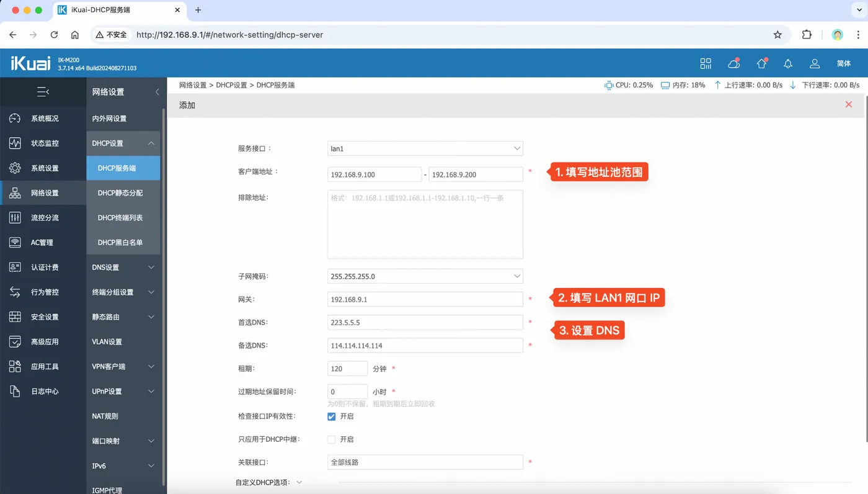Open the 子网掩码 255.255.255.0 dropdown
This screenshot has width=868, height=494.
click(x=425, y=276)
